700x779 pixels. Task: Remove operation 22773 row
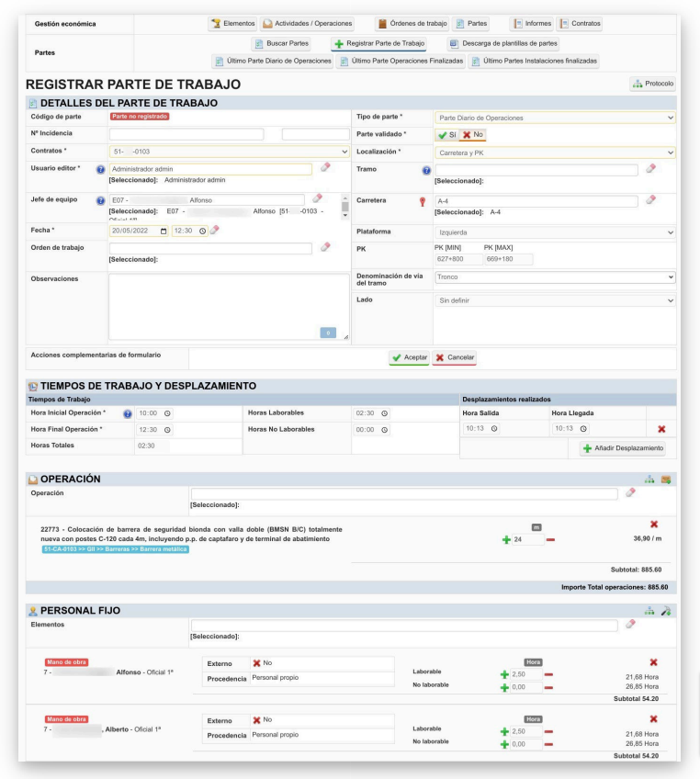[x=654, y=525]
